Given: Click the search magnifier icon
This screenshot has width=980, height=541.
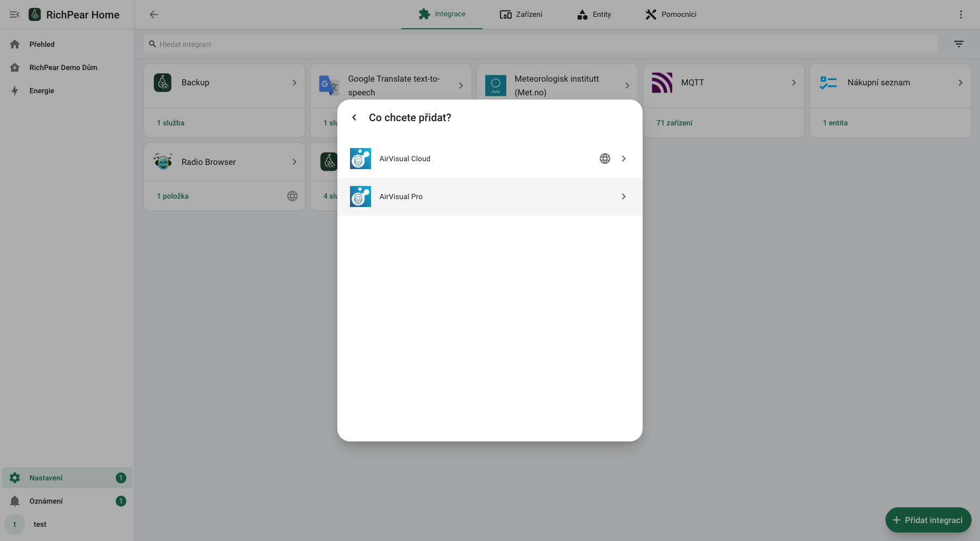Looking at the screenshot, I should coord(153,44).
